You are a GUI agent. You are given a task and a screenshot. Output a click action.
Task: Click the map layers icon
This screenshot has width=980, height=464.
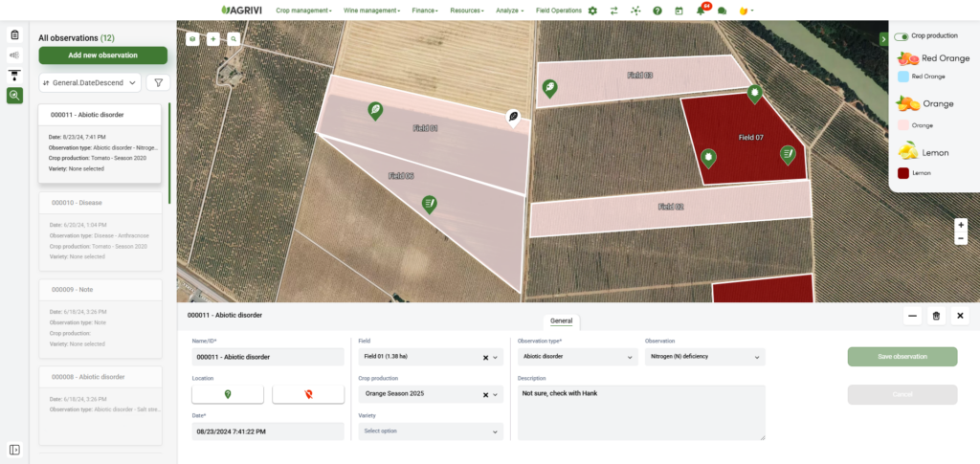pyautogui.click(x=192, y=39)
